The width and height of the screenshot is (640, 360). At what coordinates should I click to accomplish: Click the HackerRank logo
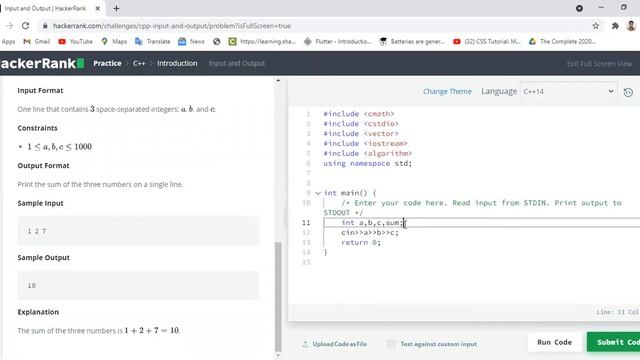point(42,63)
